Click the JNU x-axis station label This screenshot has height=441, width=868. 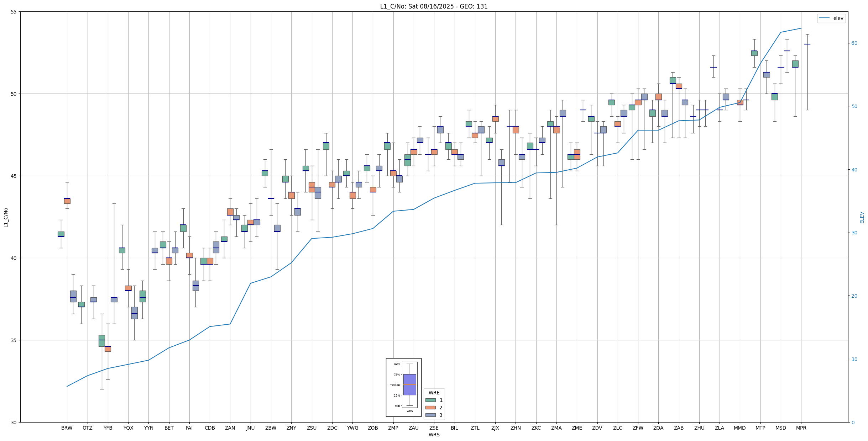(x=250, y=428)
